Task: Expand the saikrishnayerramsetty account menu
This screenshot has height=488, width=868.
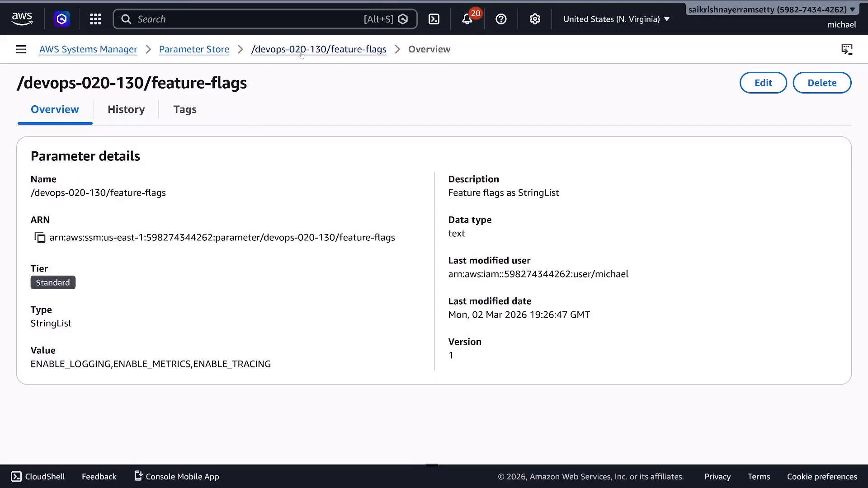Action: tap(772, 9)
